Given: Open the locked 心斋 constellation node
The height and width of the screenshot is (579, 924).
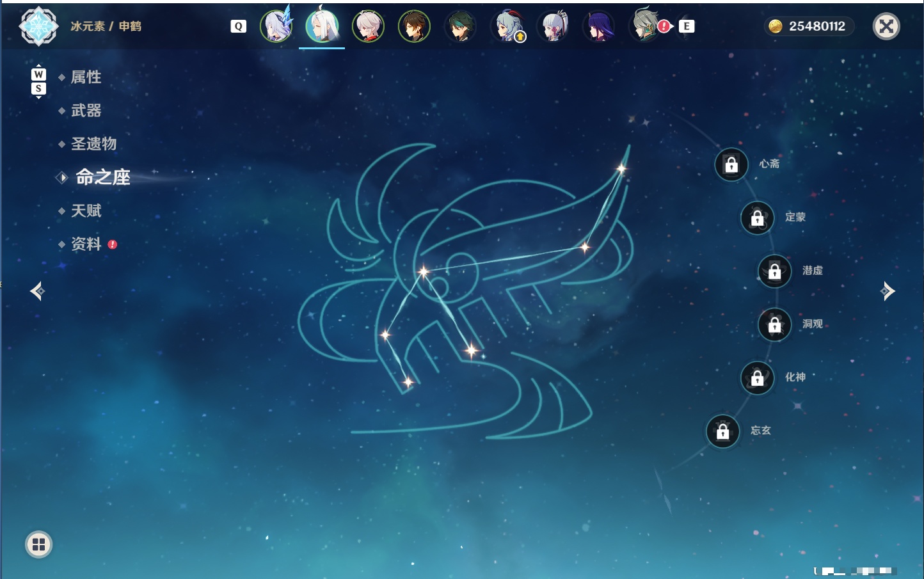Looking at the screenshot, I should (x=731, y=164).
